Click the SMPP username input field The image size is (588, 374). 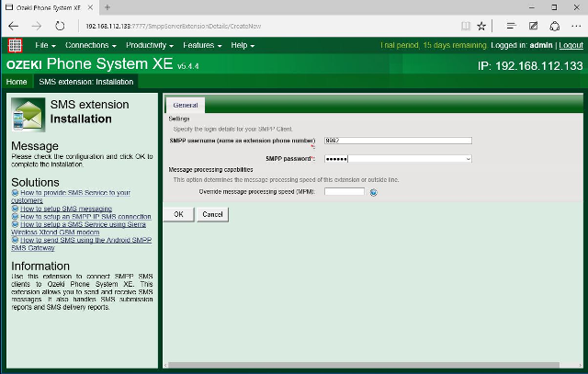click(x=398, y=141)
